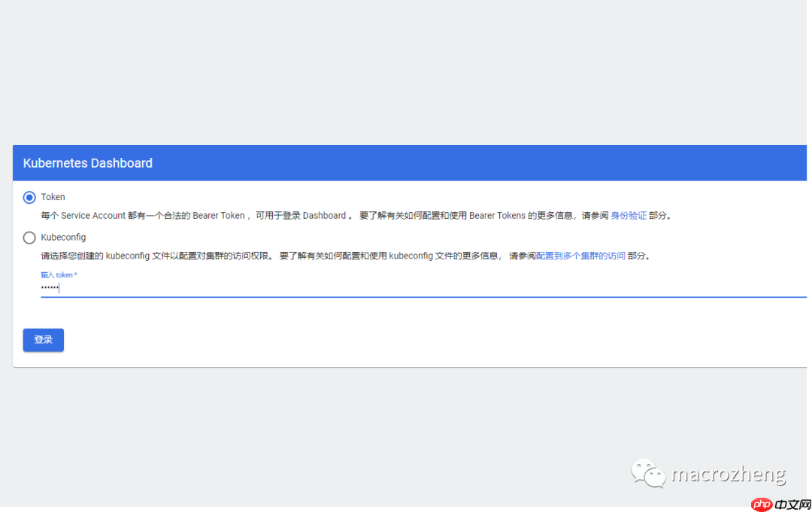The width and height of the screenshot is (812, 512).
Task: Click the Kubernetes Dashboard title header
Action: coord(87,162)
